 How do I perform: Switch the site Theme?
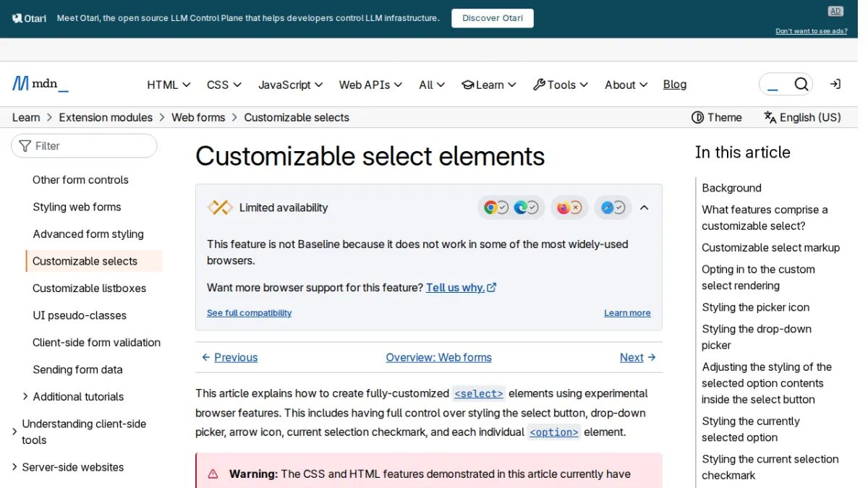click(717, 117)
